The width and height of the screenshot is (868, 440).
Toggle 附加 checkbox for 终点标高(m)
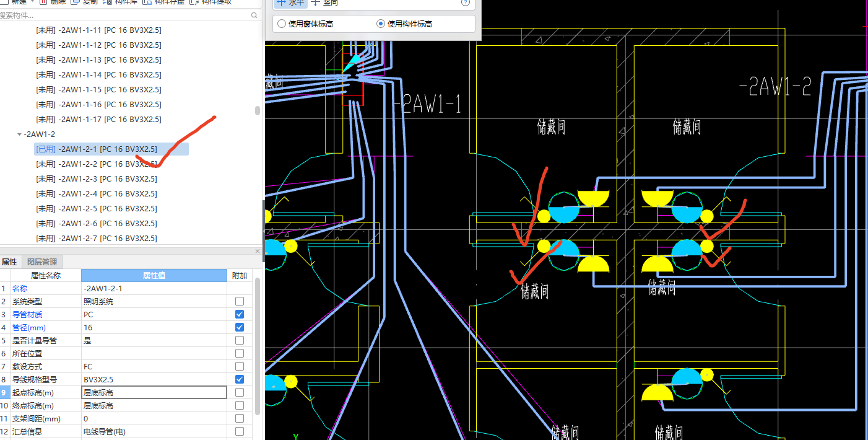[240, 405]
